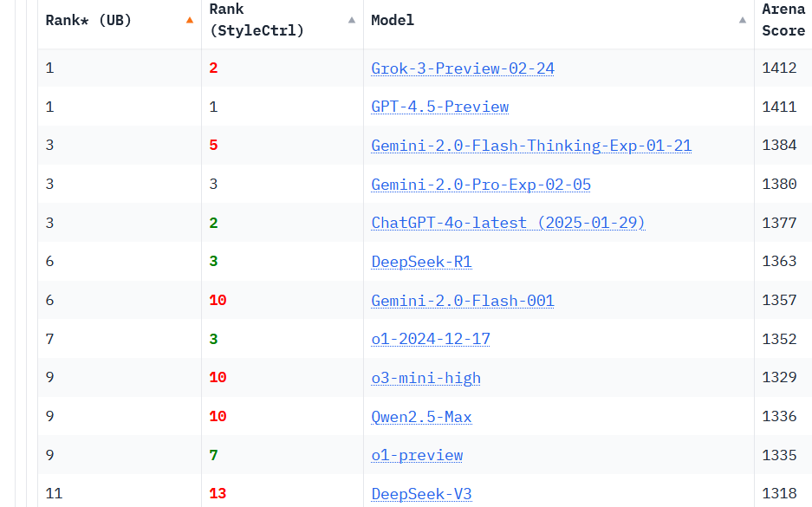Click StyleCtrl rank 2 in ChatGPT-4o-latest row
This screenshot has width=812, height=507.
click(x=213, y=223)
